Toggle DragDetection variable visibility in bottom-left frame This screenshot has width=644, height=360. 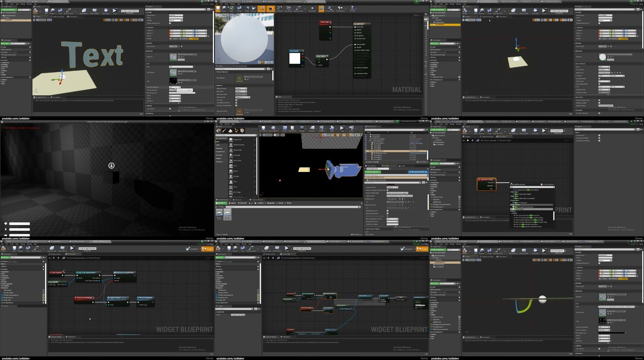[x=43, y=298]
